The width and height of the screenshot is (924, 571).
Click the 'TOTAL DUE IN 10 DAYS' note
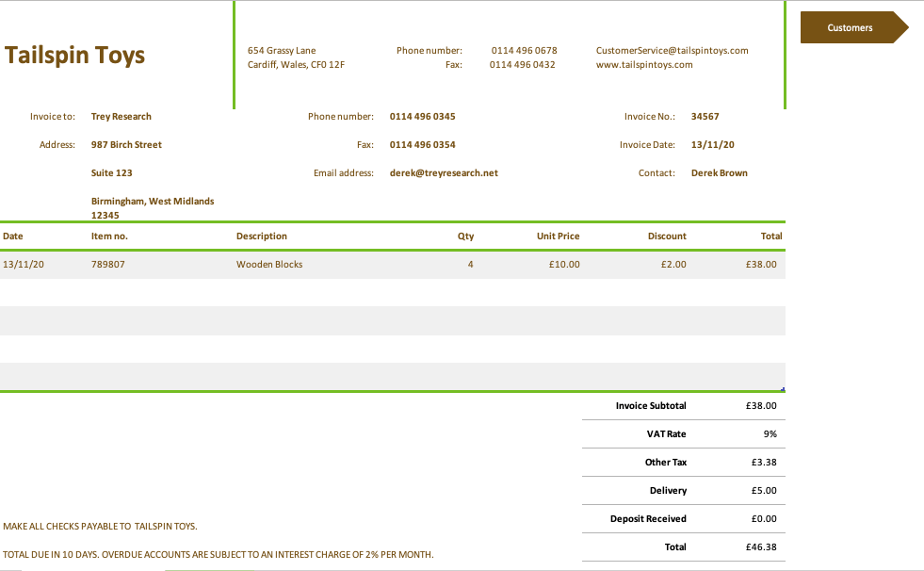click(x=218, y=555)
